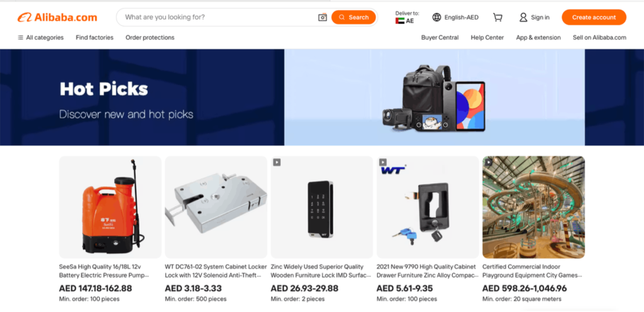Click the Alibaba.com logo
The width and height of the screenshot is (644, 312).
coord(57,17)
